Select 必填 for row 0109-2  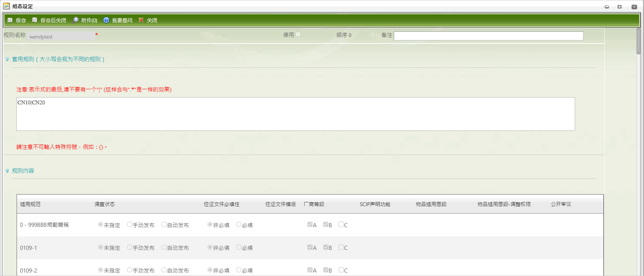(x=239, y=270)
